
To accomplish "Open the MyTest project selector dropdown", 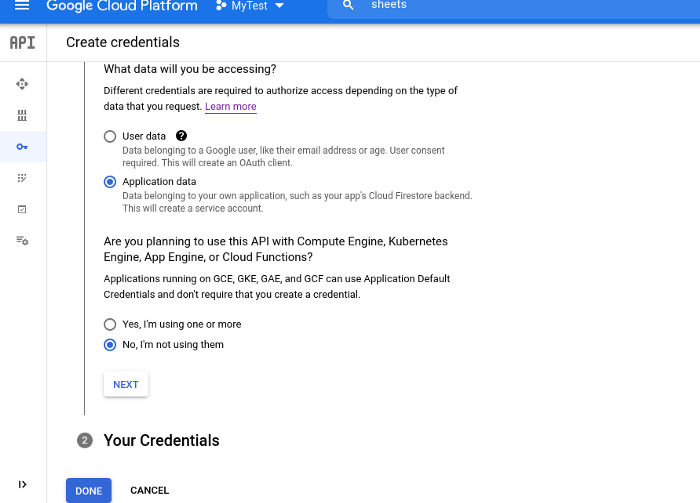I will 249,6.
